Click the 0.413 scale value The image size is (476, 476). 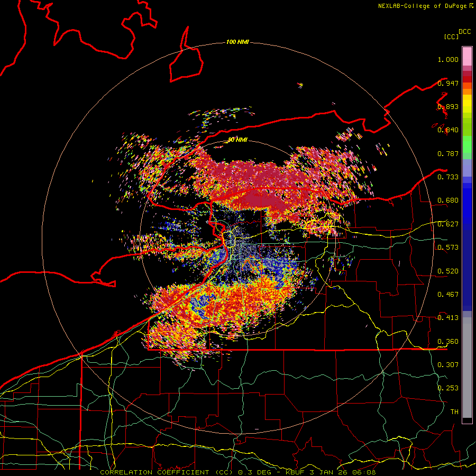(x=448, y=318)
